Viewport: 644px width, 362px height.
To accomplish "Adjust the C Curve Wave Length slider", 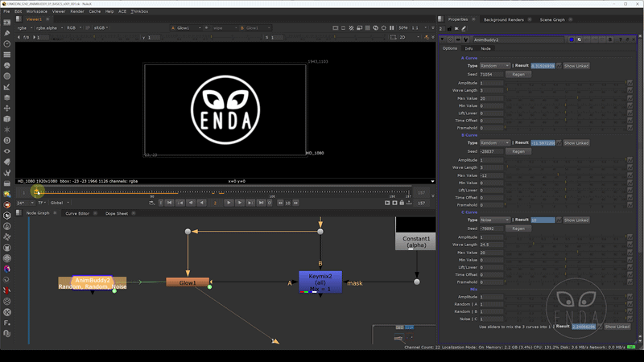I will 565,245.
